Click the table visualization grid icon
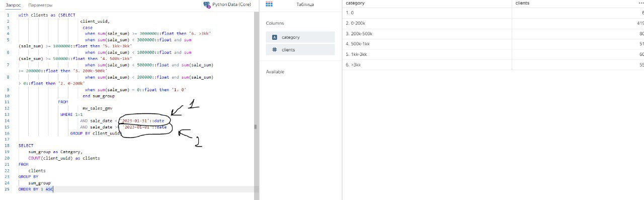 269,4
